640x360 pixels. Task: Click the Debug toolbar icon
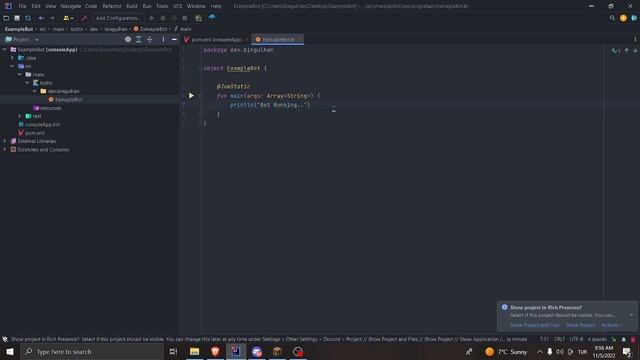163,18
